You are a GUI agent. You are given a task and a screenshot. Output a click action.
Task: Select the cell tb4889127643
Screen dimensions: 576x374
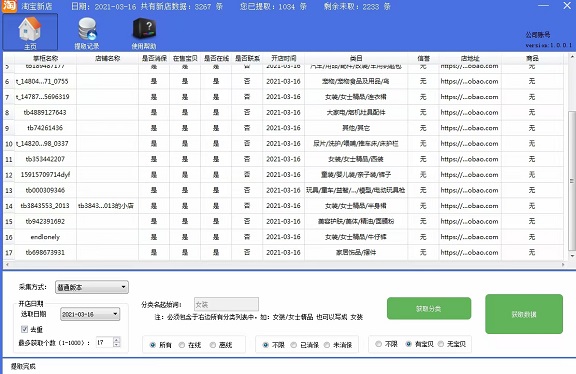pos(45,112)
